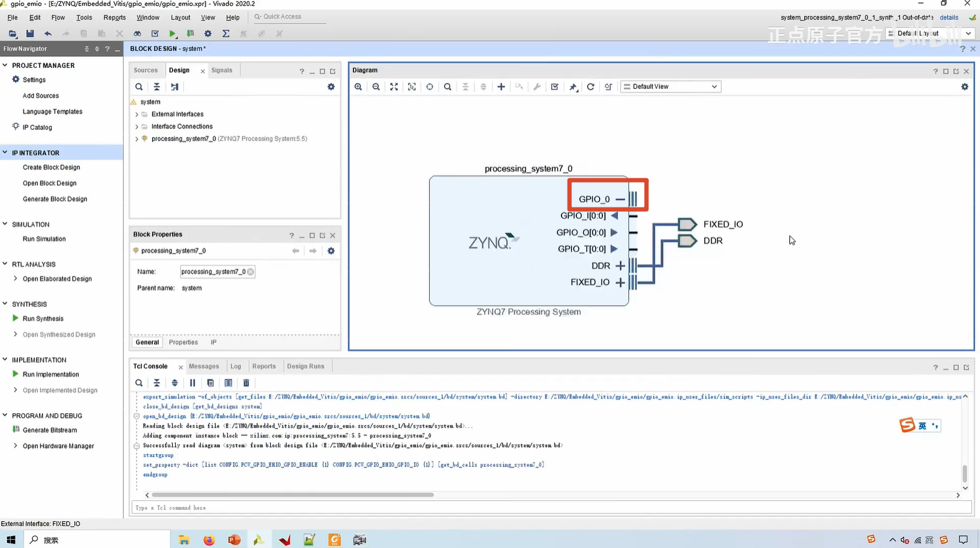
Task: Expand Open Elaborated Design in Flow Navigator
Action: point(16,279)
